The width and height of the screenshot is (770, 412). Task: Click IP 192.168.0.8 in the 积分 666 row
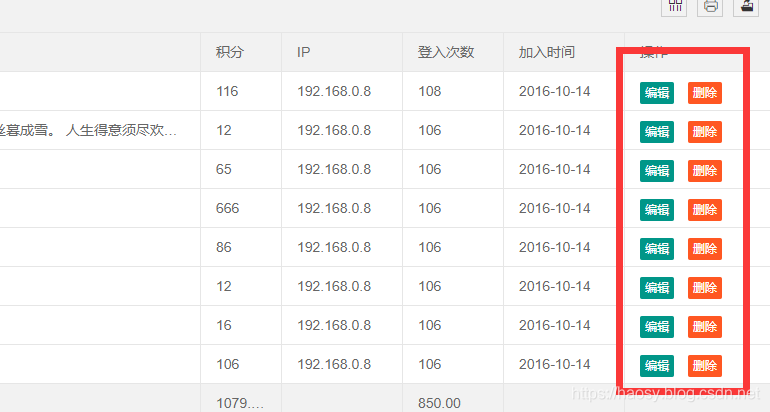342,208
